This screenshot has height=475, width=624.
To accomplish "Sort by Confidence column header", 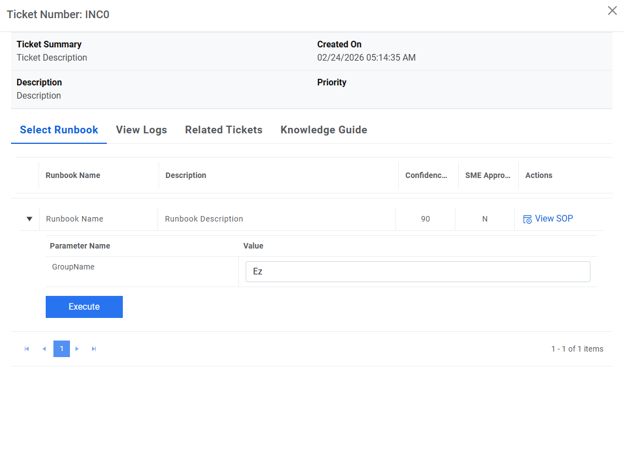I will 426,175.
